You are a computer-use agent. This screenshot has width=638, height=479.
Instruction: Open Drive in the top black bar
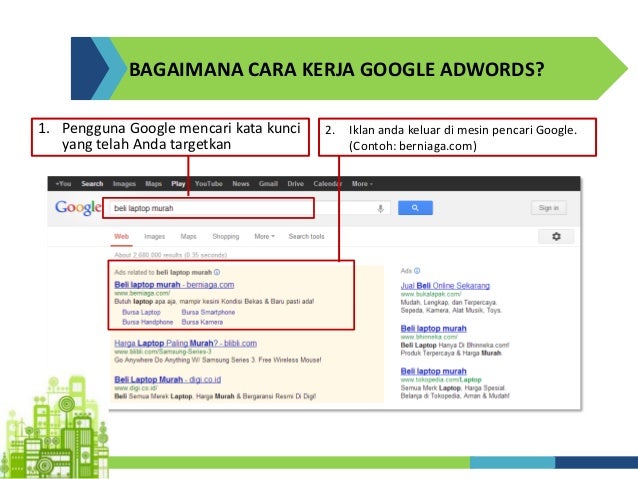click(295, 184)
